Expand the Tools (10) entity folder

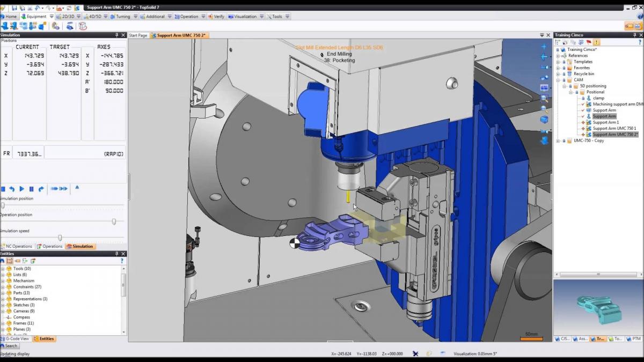[x=3, y=269]
